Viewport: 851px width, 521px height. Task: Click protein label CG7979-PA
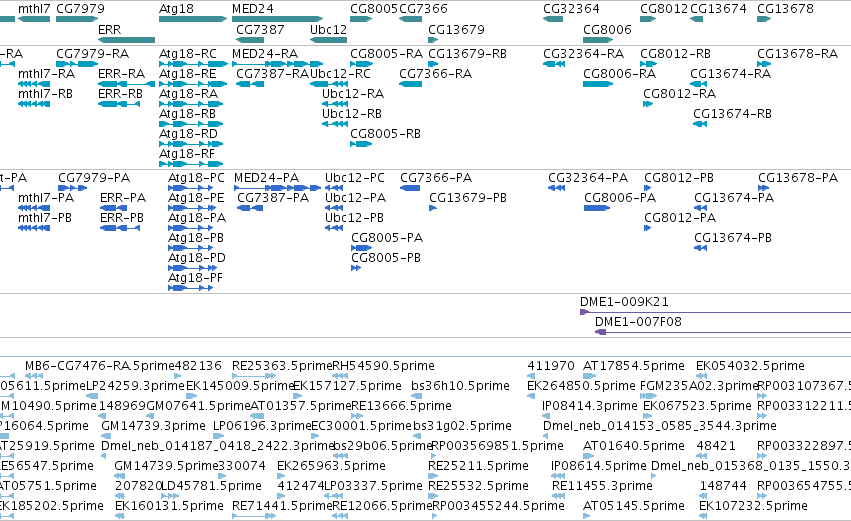pos(94,178)
